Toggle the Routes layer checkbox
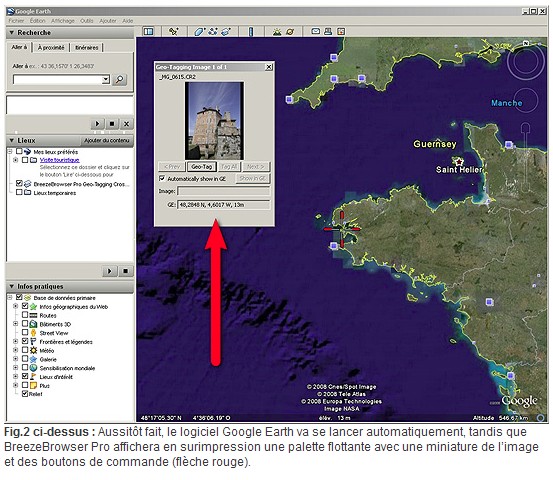Viewport: 553px width, 480px height. (x=25, y=315)
